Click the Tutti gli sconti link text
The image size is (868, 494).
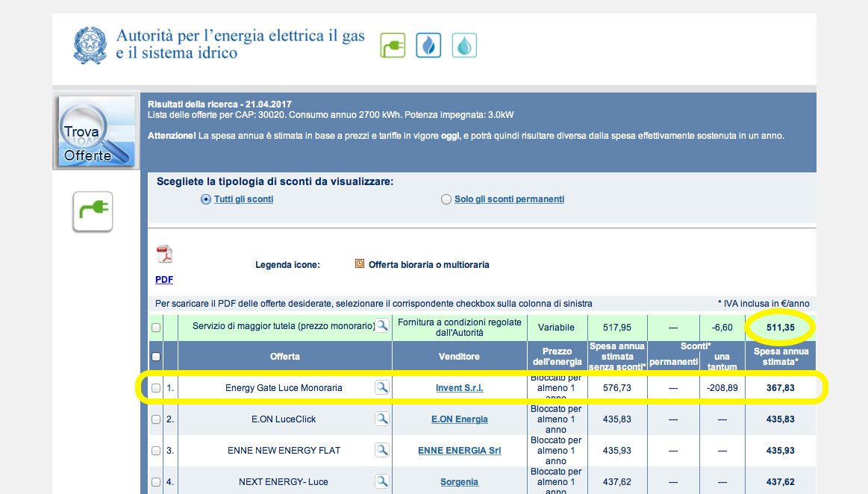243,199
